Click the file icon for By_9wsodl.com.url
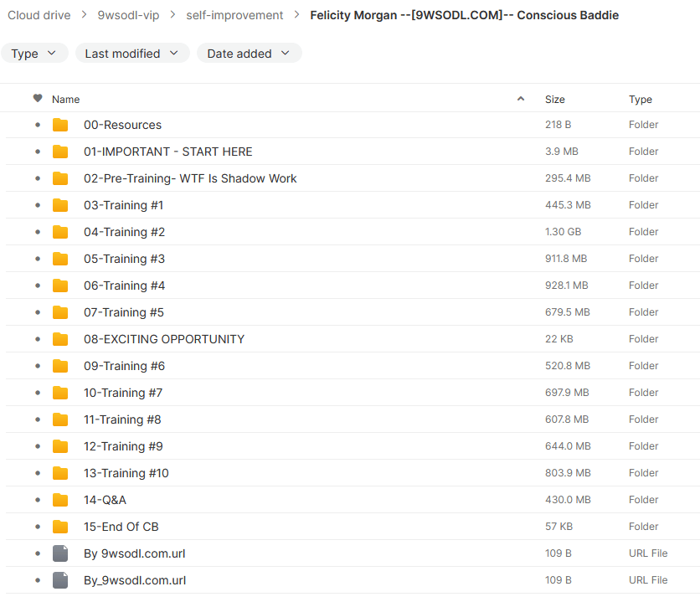700x602 pixels. 60,580
